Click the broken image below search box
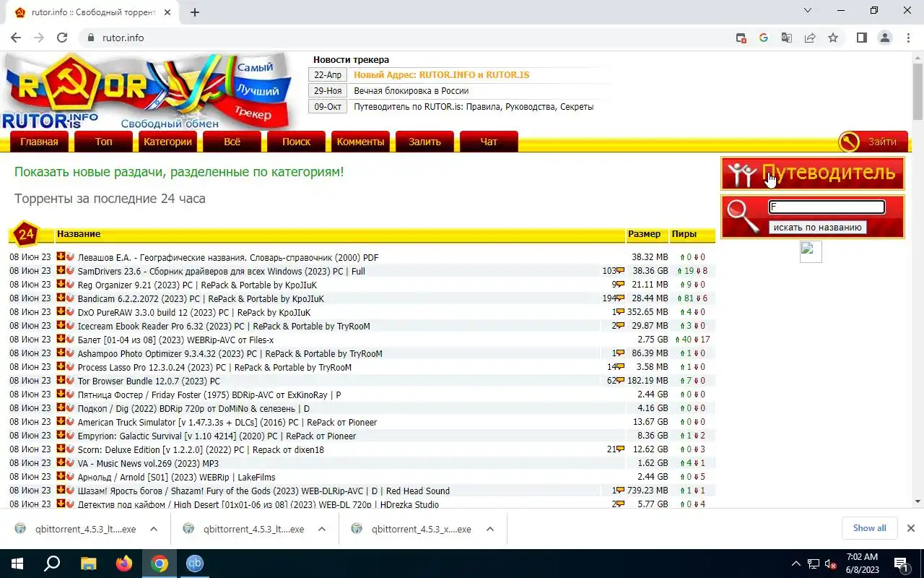The width and height of the screenshot is (924, 578). tap(811, 251)
